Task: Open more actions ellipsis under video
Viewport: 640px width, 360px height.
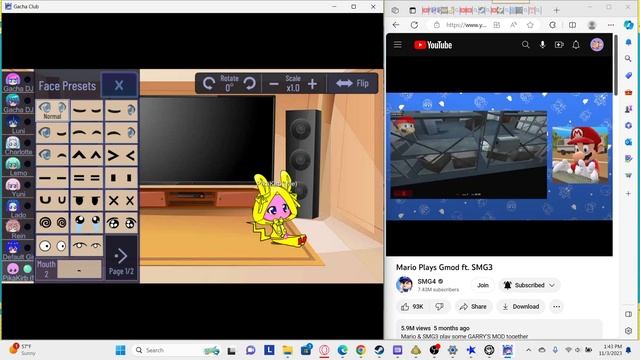Action: pos(556,307)
